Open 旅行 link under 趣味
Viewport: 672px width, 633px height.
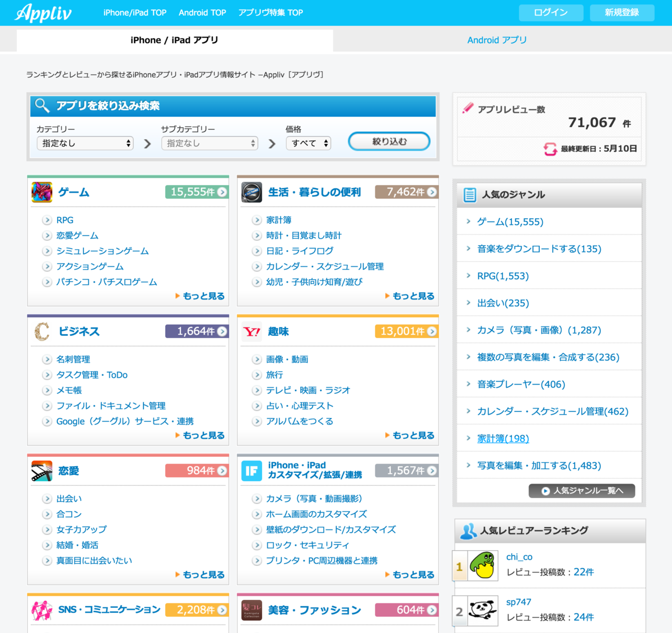point(274,375)
